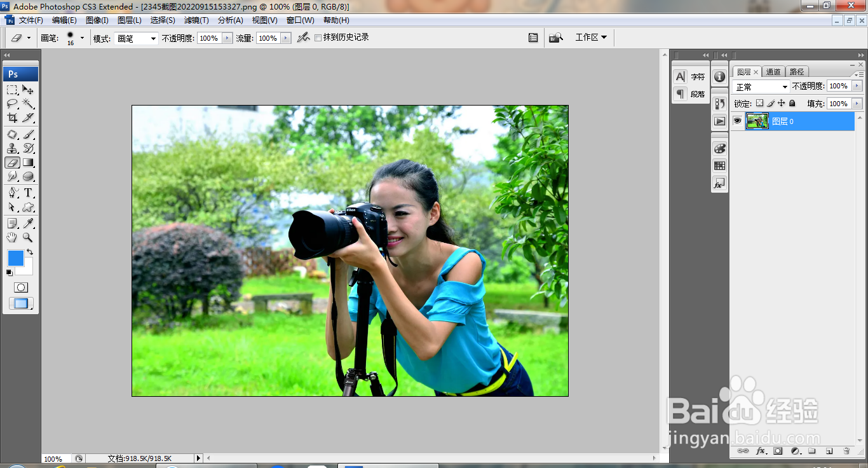
Task: Select the Eraser tool in toolbox
Action: [13, 162]
